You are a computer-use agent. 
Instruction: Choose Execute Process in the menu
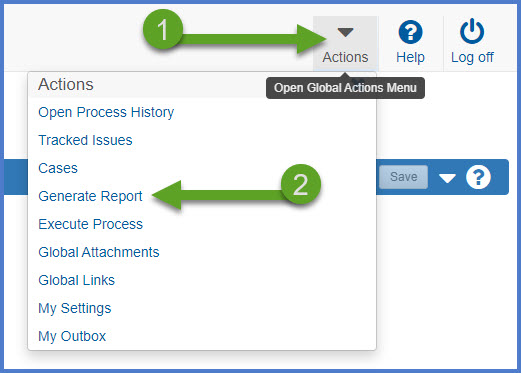click(x=90, y=224)
